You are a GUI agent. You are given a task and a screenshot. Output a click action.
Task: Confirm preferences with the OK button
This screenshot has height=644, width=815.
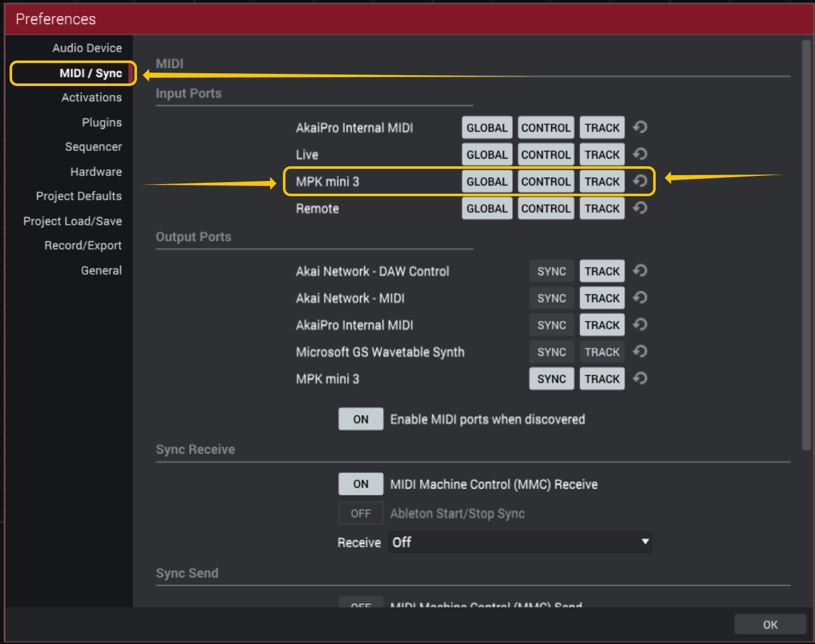point(770,624)
